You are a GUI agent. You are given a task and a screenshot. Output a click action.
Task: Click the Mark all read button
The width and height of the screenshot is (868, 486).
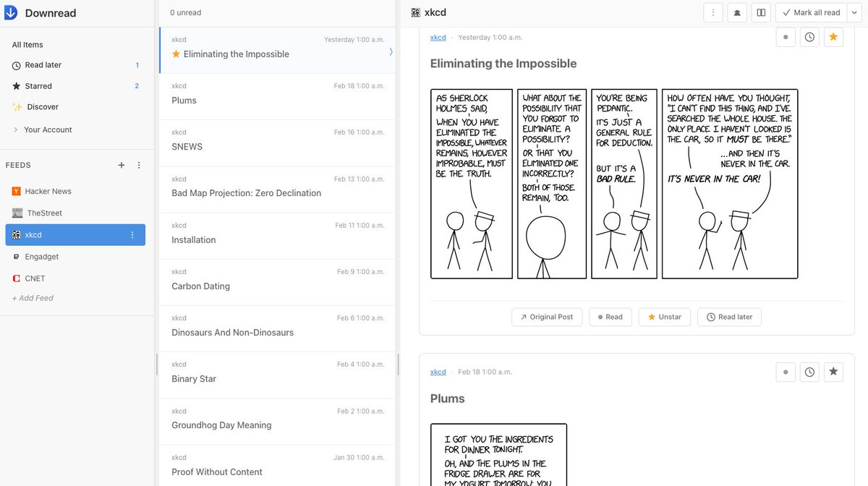(811, 12)
